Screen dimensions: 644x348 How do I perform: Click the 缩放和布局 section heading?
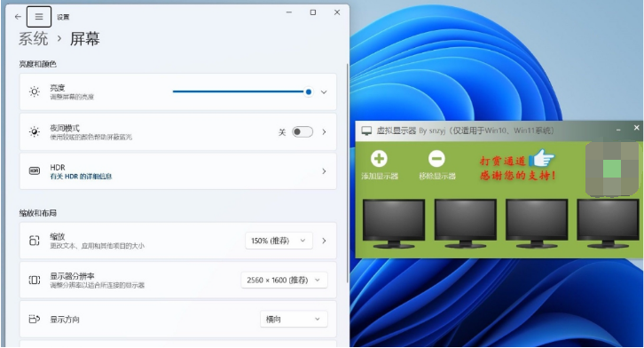click(38, 213)
